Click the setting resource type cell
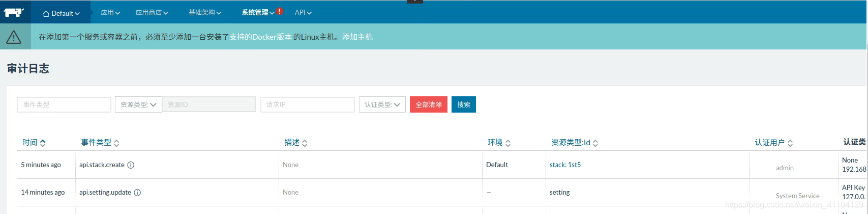868x214 pixels. point(559,192)
